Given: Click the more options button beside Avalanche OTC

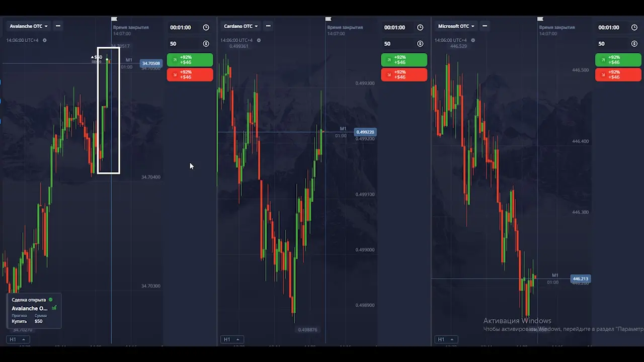Looking at the screenshot, I should (x=58, y=26).
